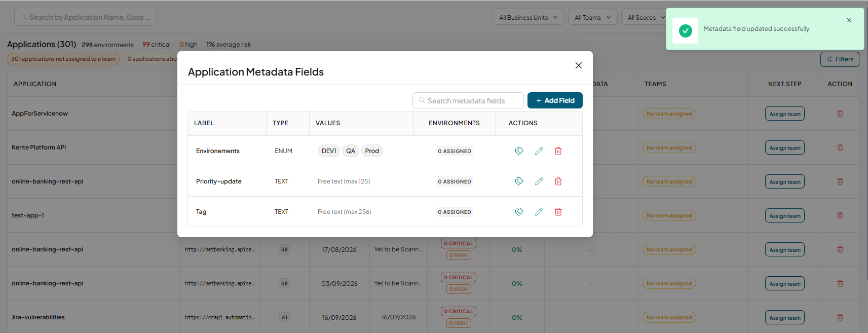Open the Jira-vulnerabilities application

click(38, 317)
